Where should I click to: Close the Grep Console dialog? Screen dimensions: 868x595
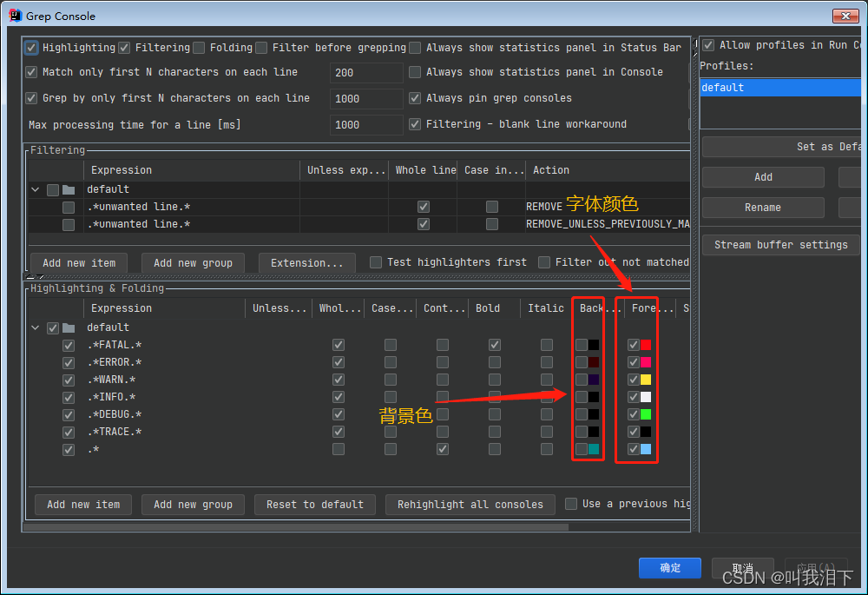click(x=845, y=16)
